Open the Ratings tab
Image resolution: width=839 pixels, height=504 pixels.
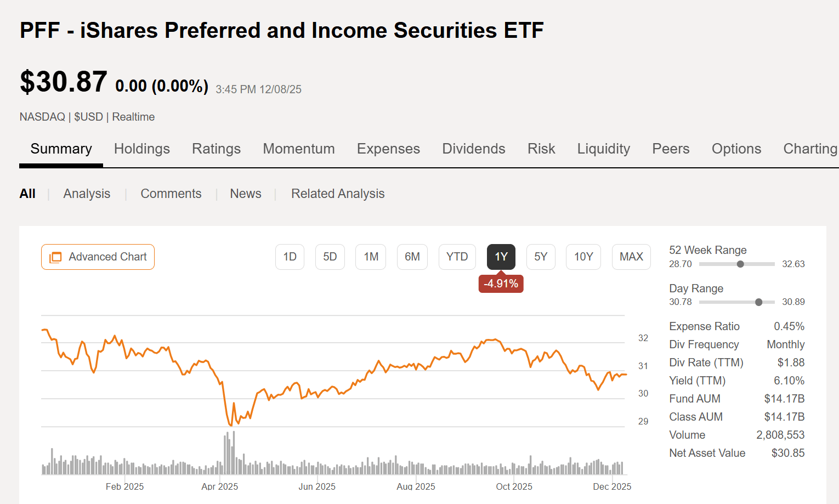[x=216, y=149]
